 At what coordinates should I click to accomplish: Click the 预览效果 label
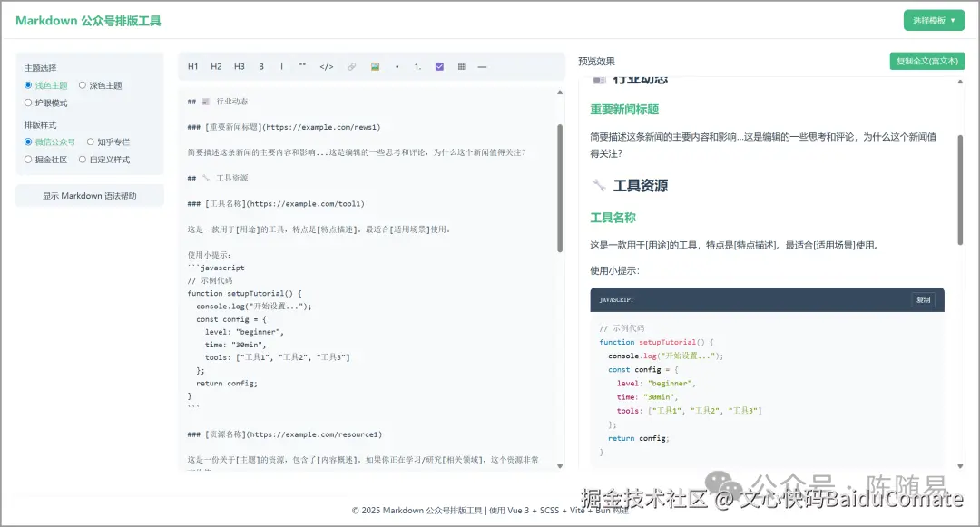point(596,61)
